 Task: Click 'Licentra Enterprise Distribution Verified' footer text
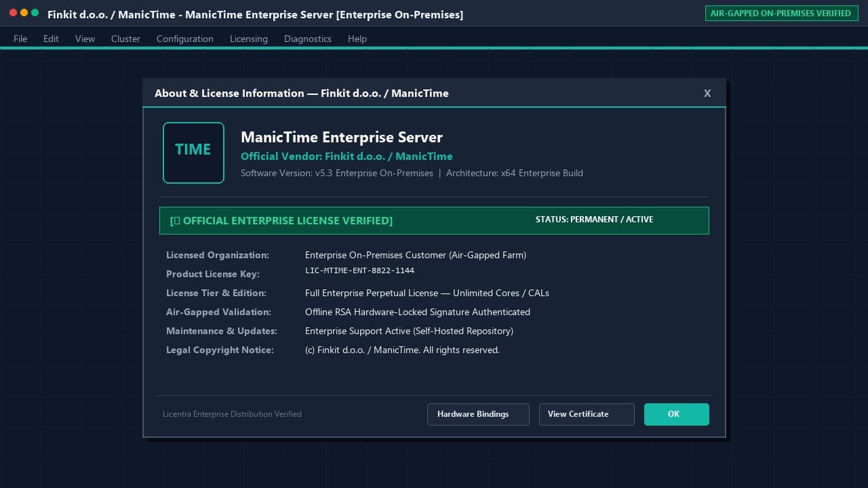pos(232,414)
